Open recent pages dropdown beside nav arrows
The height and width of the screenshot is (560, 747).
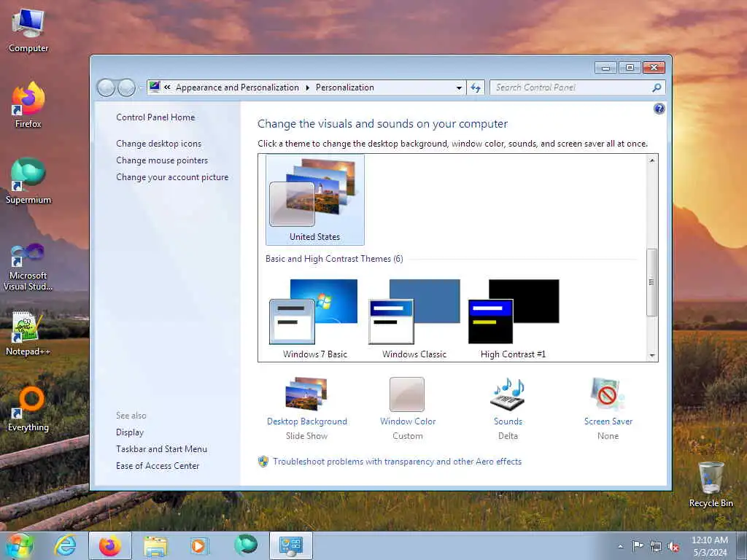140,88
